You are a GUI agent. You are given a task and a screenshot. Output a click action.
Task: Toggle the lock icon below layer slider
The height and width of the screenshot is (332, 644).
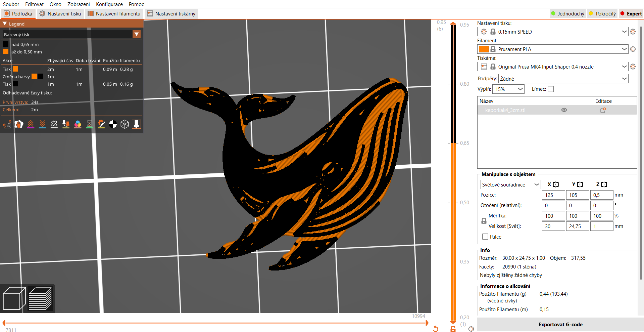point(453,329)
